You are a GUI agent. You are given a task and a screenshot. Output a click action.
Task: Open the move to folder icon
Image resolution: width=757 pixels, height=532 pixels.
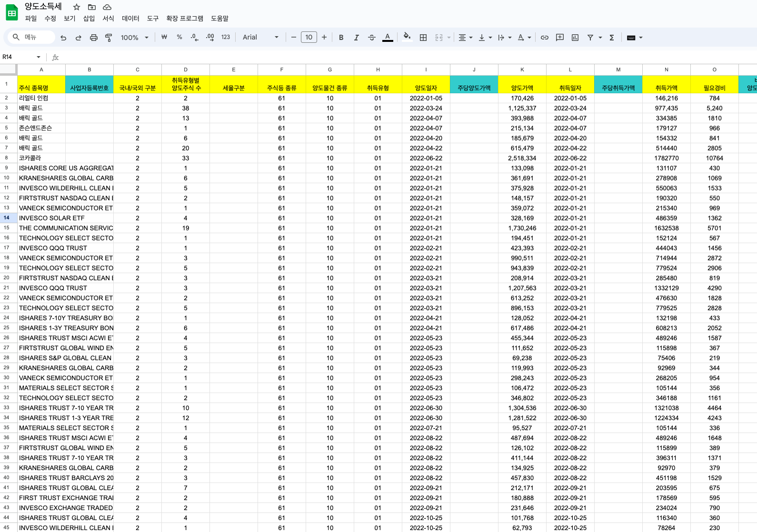[92, 7]
